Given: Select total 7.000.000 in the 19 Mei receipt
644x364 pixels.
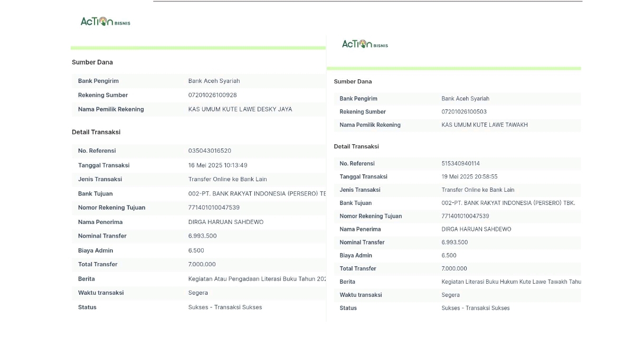Looking at the screenshot, I should click(454, 269).
